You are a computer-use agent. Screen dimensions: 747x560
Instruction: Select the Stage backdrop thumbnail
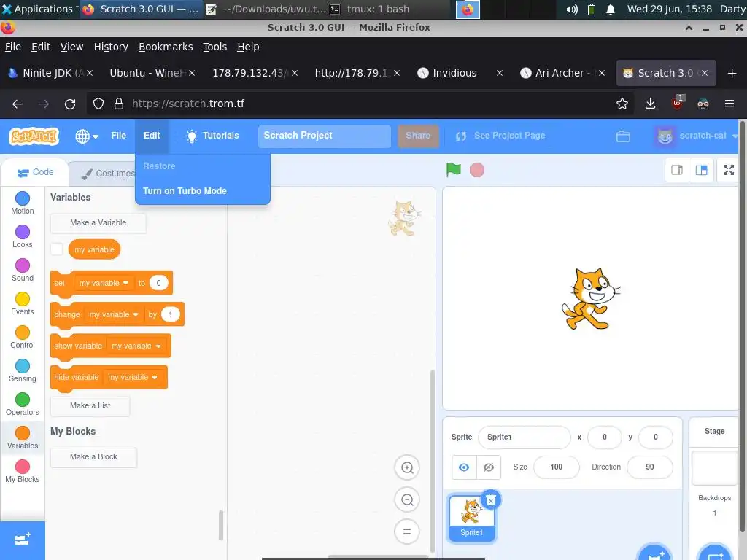[715, 467]
